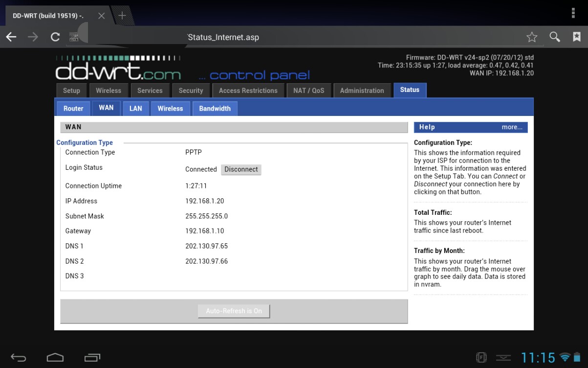588x368 pixels.
Task: Click the Connected login status text
Action: pos(201,169)
